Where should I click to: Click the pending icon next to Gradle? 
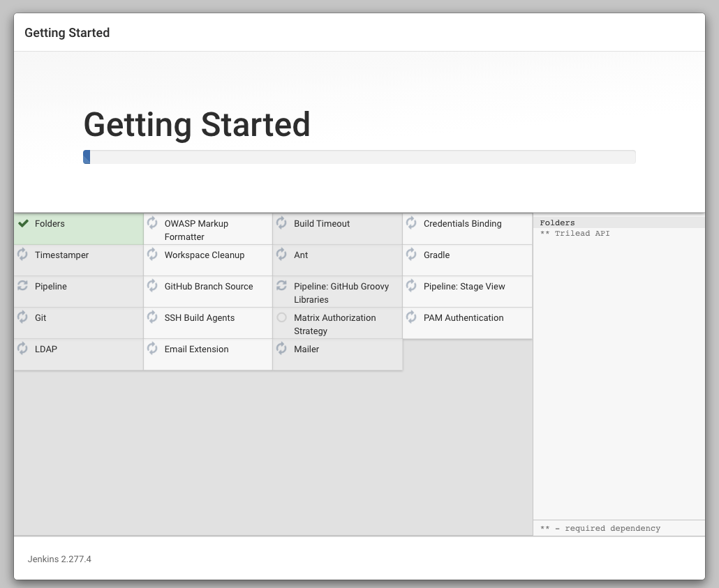[x=411, y=254]
